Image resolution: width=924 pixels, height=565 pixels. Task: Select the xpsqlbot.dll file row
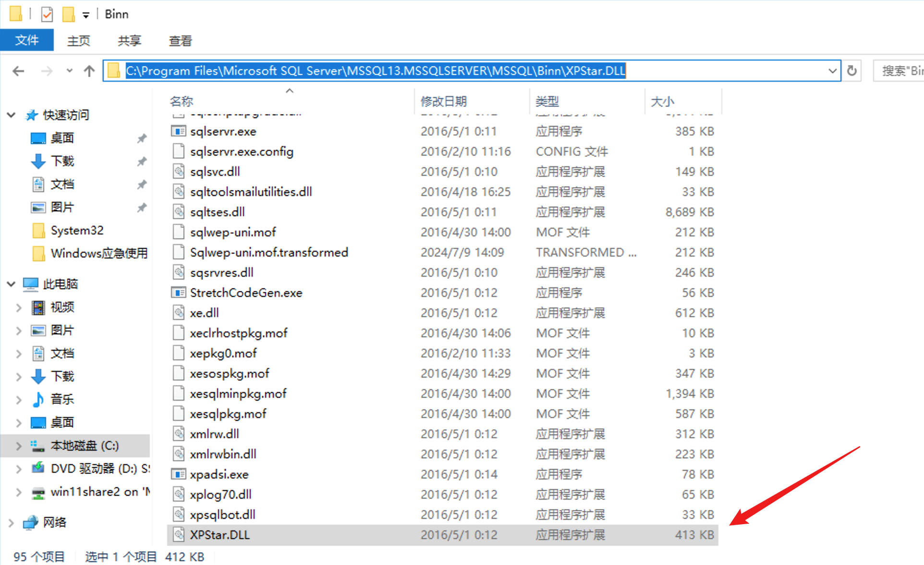point(222,515)
